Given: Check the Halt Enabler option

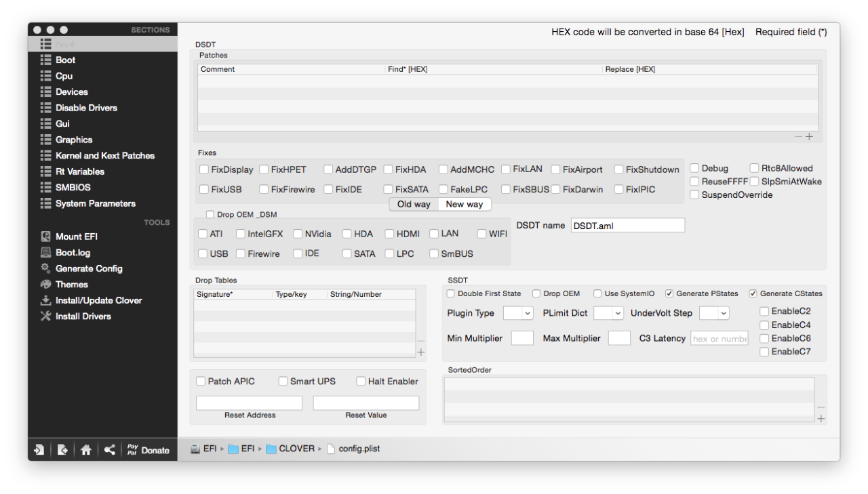Looking at the screenshot, I should [361, 382].
